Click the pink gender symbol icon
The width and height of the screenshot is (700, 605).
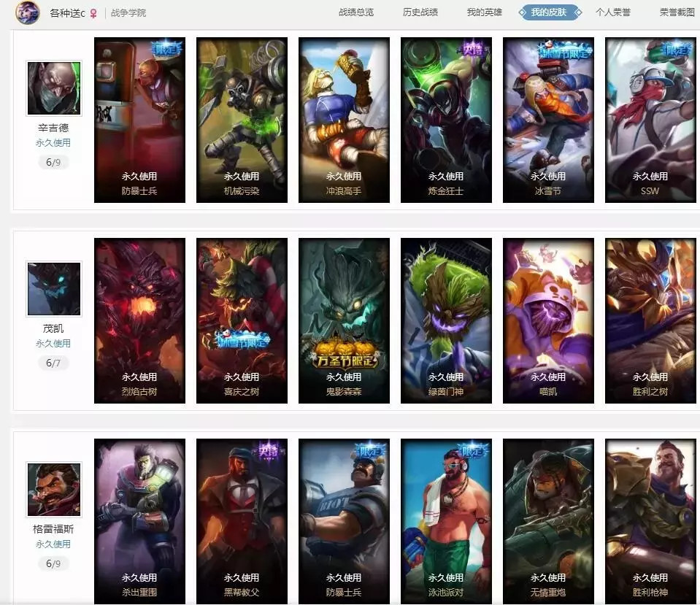pyautogui.click(x=93, y=13)
